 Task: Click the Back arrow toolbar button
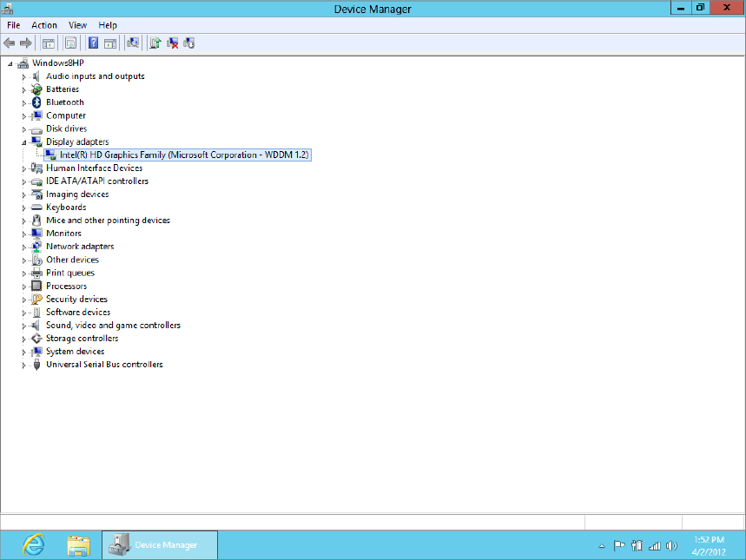click(x=10, y=43)
